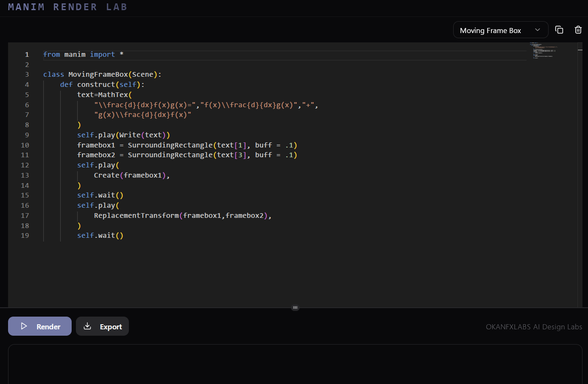588x384 pixels.
Task: Click the empty render output panel
Action: click(295, 365)
